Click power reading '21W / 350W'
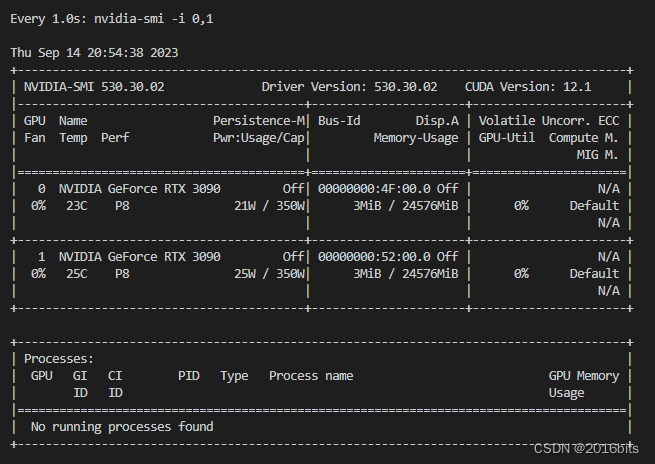 tap(269, 206)
